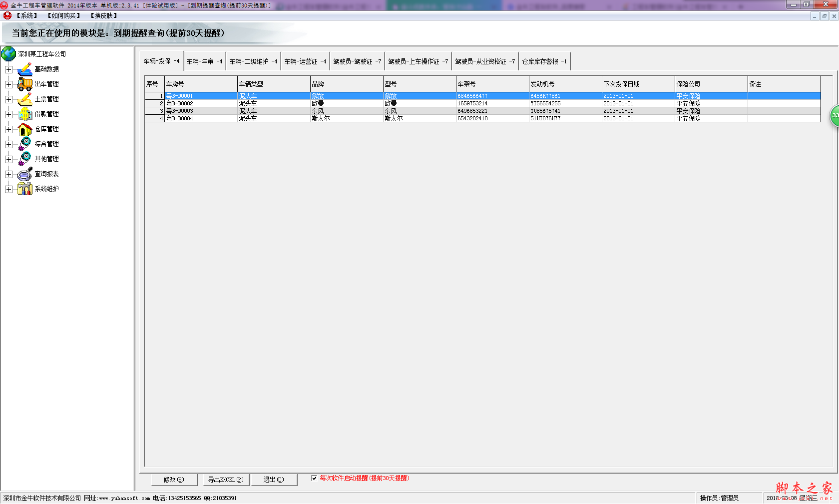839x504 pixels.
Task: Click the 其他管理 gear icon
Action: (24, 159)
